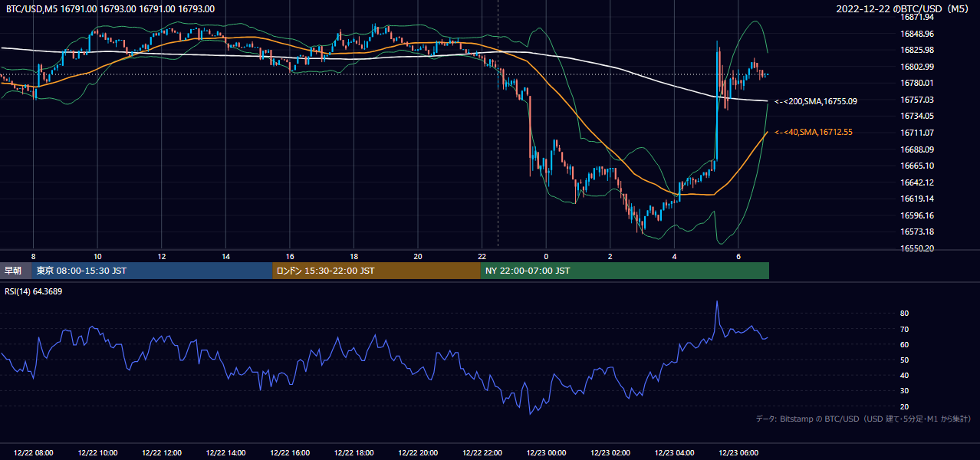The height and width of the screenshot is (460, 980).
Task: Click hour label 10 under price chart
Action: 98,256
